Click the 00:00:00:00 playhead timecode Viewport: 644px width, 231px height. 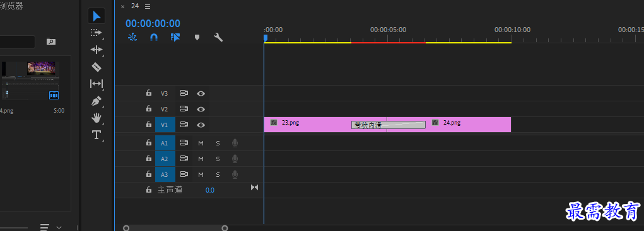tap(153, 24)
